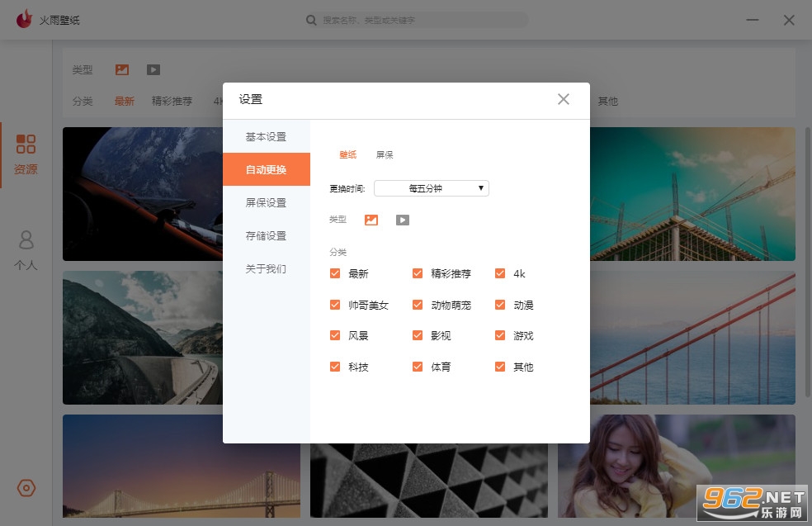Toggle the 精彩推荐 checkbox
This screenshot has width=812, height=526.
[418, 273]
